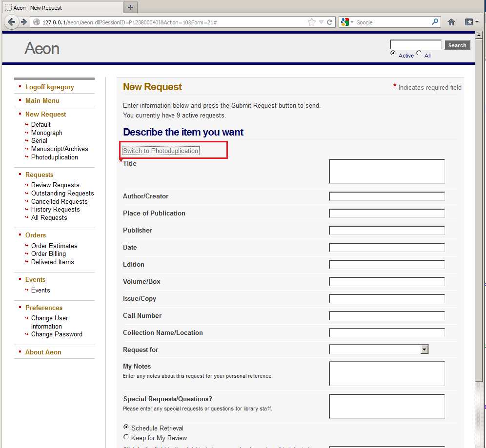486x448 pixels.
Task: Open the browser Home page icon
Action: 451,22
